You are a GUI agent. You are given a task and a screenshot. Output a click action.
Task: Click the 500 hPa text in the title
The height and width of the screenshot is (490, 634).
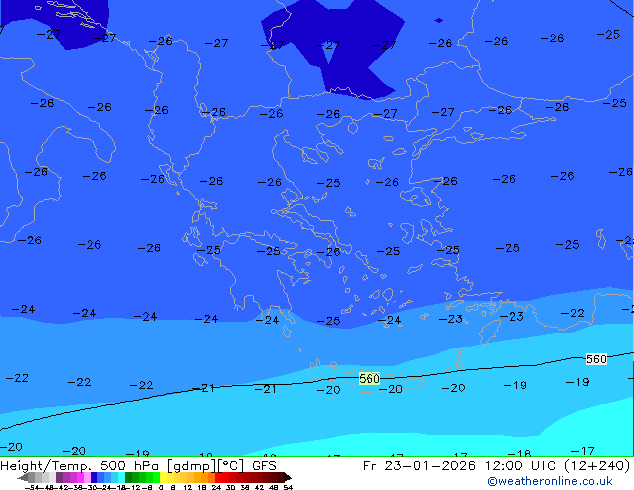(129, 466)
